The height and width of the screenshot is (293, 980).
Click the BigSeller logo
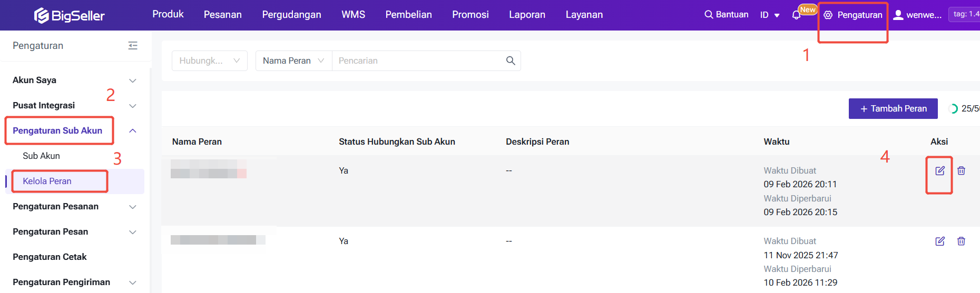click(70, 16)
